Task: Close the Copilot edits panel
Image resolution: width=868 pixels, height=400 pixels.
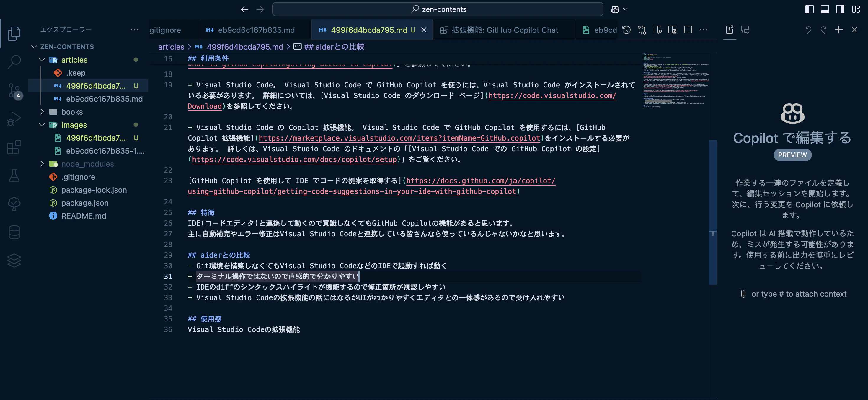Action: tap(854, 30)
